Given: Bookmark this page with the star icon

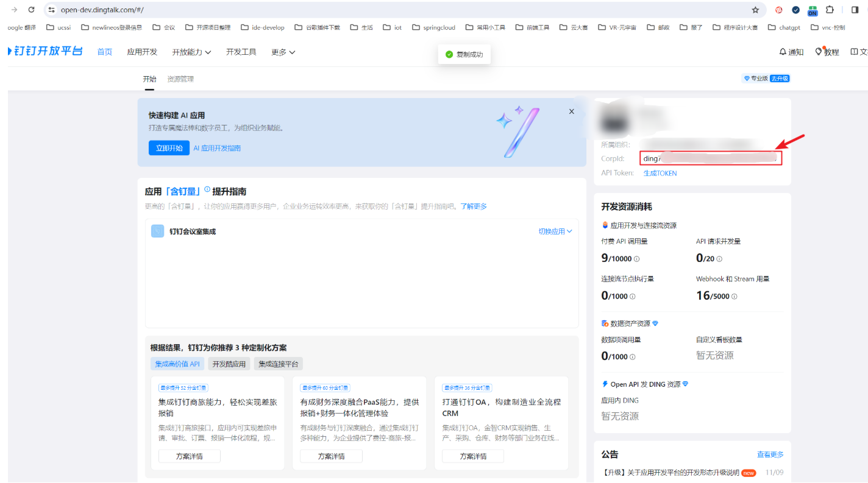Looking at the screenshot, I should point(755,10).
